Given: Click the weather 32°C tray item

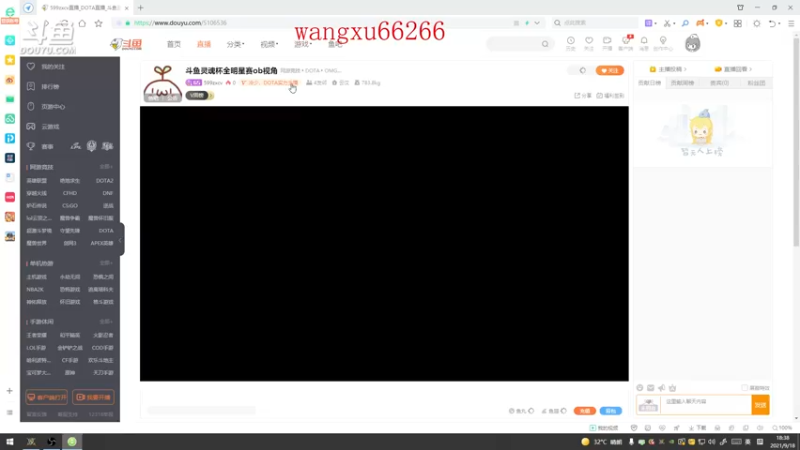Looking at the screenshot, I should point(602,442).
